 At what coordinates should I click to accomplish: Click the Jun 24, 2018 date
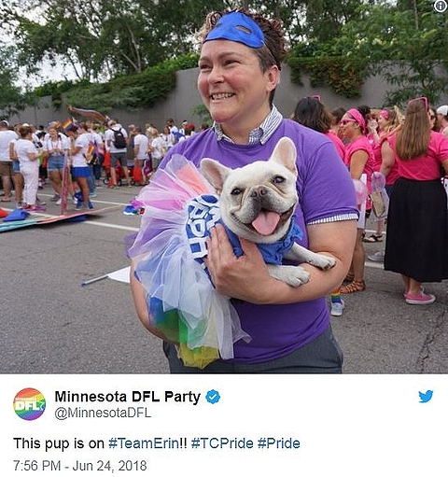[x=109, y=466]
